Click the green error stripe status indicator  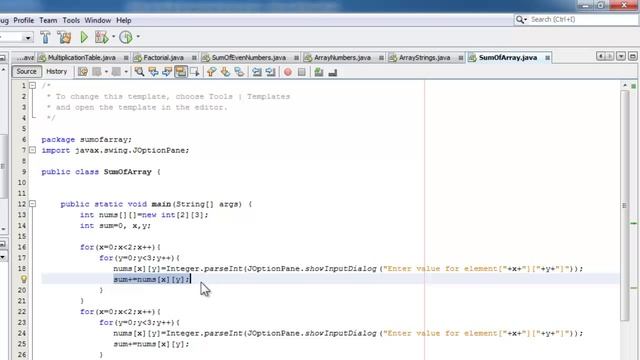pos(633,86)
